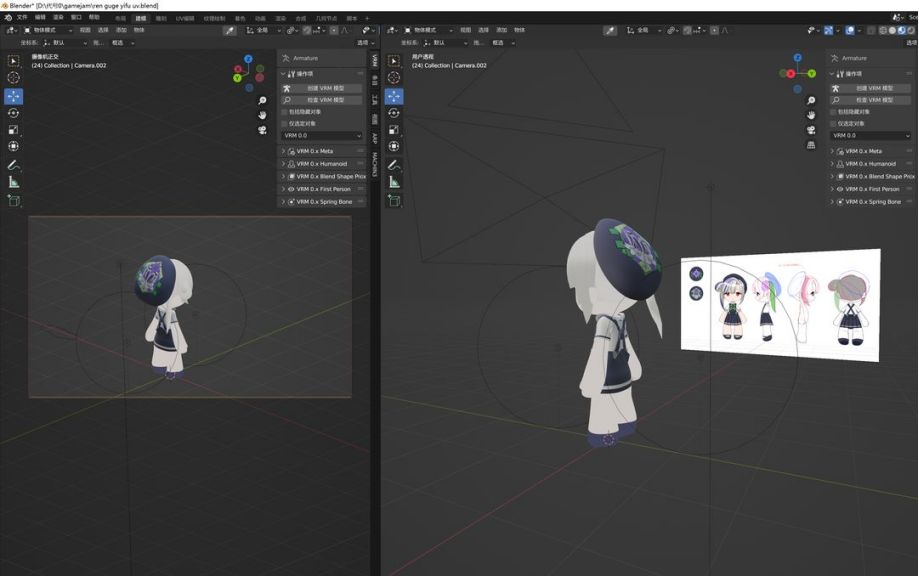Image resolution: width=919 pixels, height=577 pixels.
Task: Enable 包括隐藏对象 checkbox in left VRM panel
Action: (x=285, y=112)
